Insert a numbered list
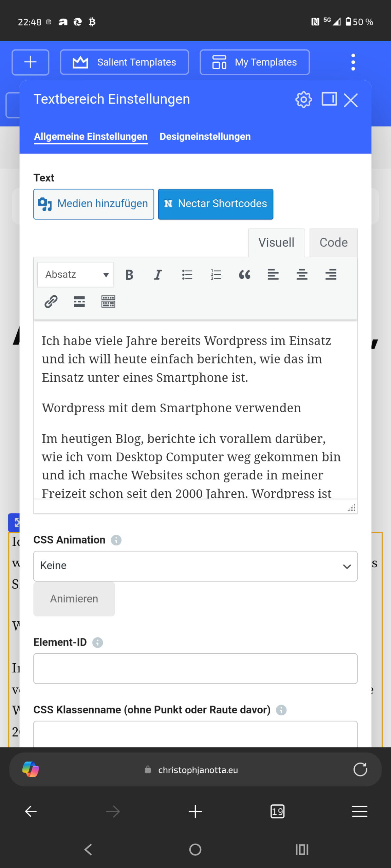 coord(216,274)
